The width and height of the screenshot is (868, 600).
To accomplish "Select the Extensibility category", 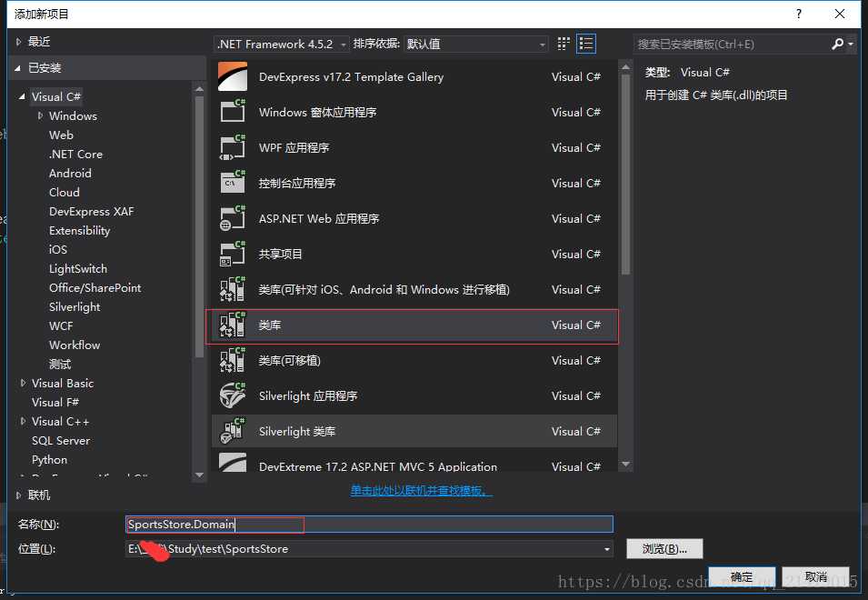I will [79, 230].
